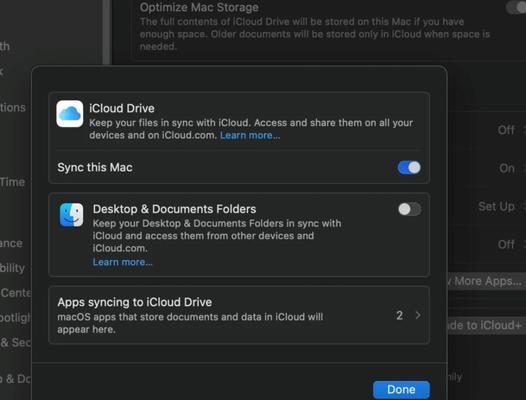Turn off Sync this Mac toggle

point(409,167)
